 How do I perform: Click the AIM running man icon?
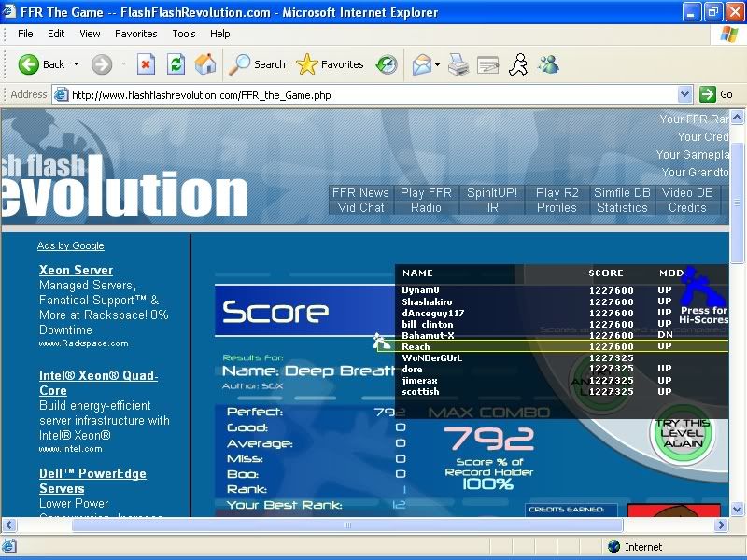(518, 64)
